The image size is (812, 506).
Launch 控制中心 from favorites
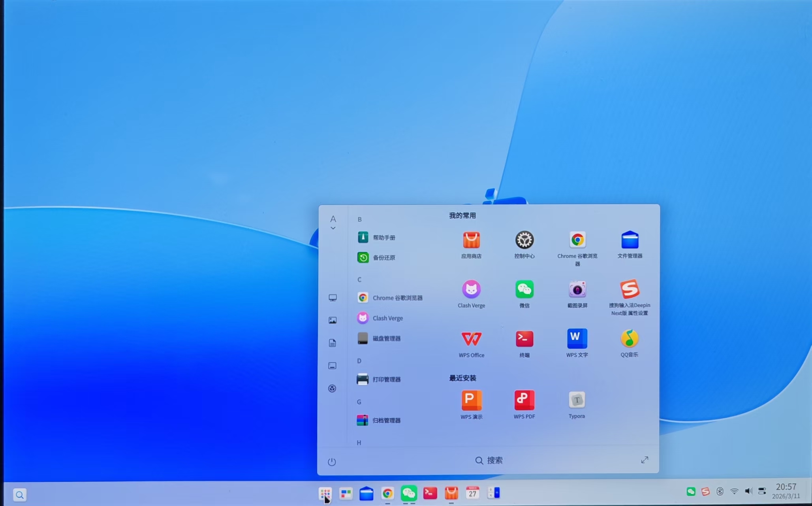[524, 240]
